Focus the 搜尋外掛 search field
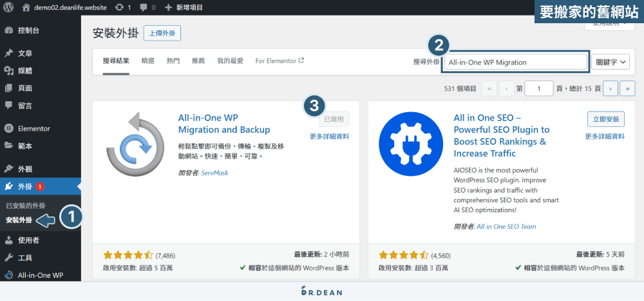Screen dimensions: 644x301 (x=515, y=62)
